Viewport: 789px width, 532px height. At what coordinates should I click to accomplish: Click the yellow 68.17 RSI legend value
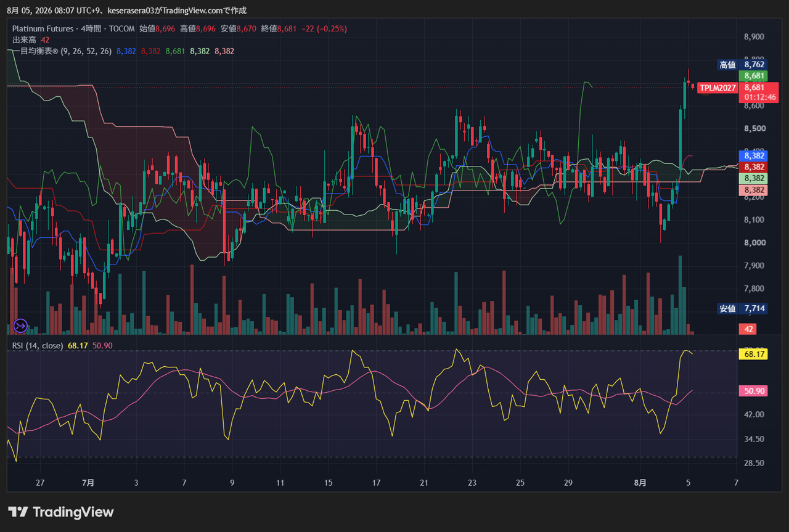[78, 346]
